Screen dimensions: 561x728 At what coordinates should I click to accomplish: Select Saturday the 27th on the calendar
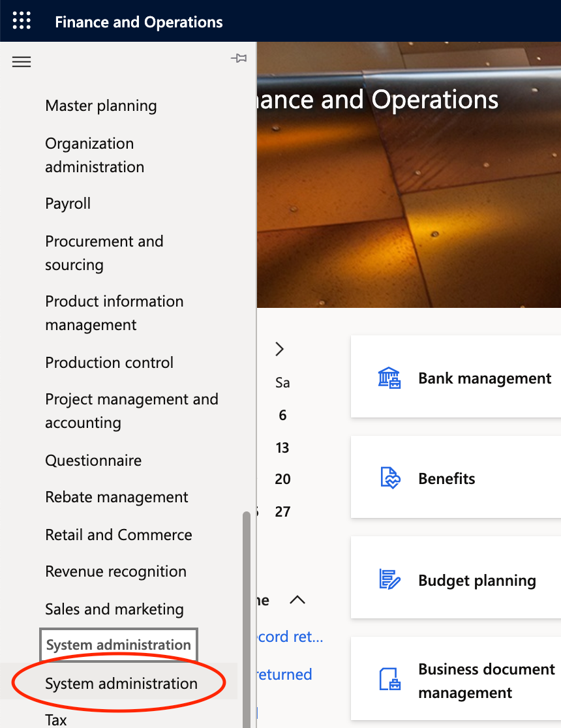282,511
